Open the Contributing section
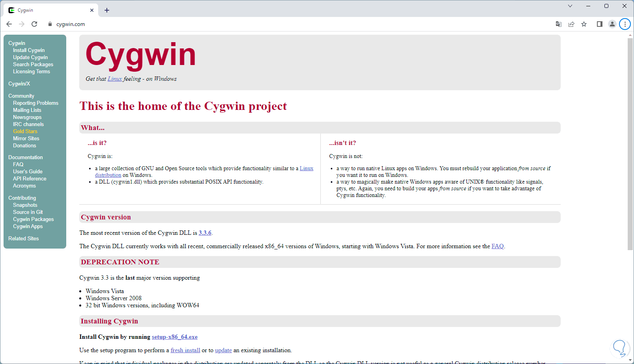Viewport: 634px width, 364px height. point(22,198)
